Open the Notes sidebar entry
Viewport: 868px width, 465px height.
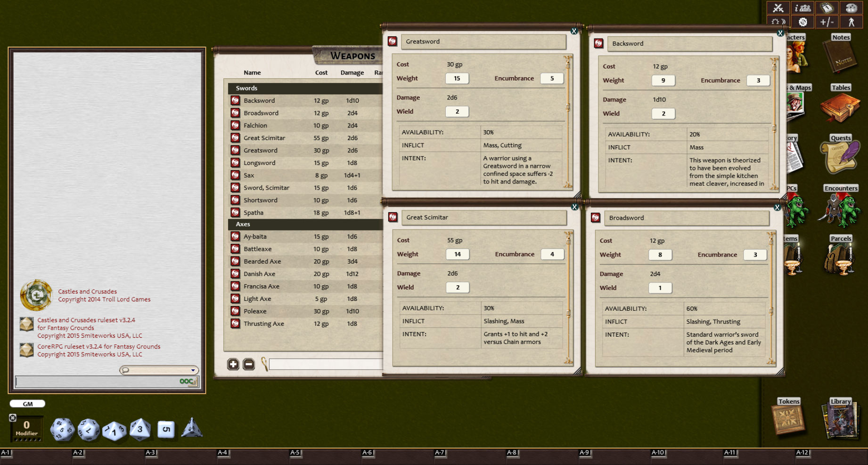click(840, 55)
